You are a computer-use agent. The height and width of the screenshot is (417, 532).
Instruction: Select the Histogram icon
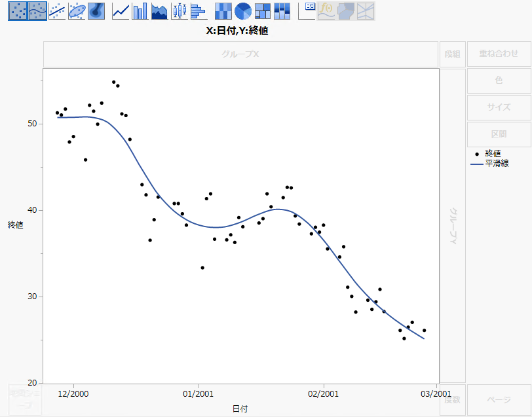199,11
